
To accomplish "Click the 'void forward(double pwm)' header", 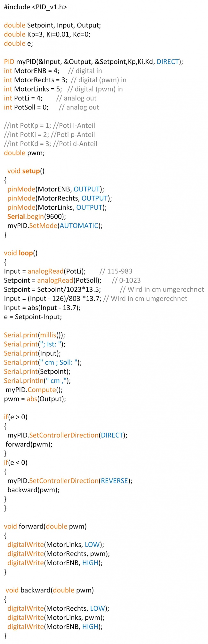I will [x=45, y=527].
